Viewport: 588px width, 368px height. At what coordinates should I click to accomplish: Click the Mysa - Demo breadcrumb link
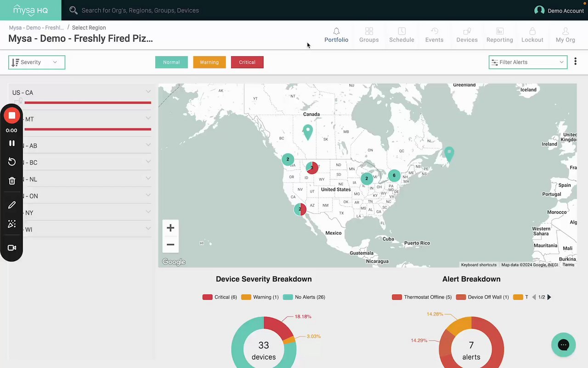pyautogui.click(x=36, y=28)
